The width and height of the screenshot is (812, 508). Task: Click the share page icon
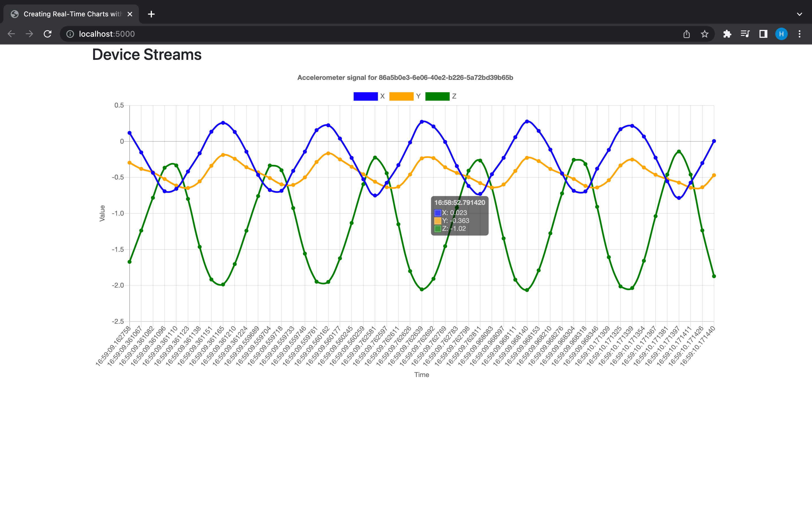pos(686,34)
